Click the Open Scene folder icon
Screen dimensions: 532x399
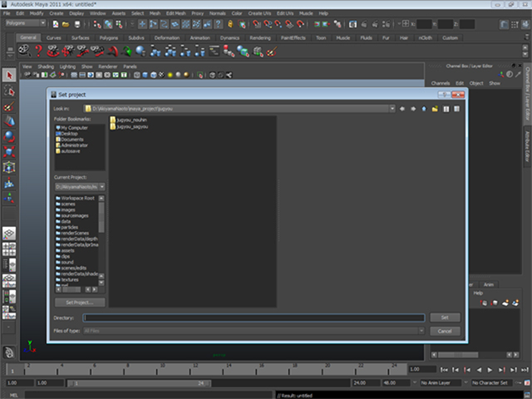(x=66, y=24)
